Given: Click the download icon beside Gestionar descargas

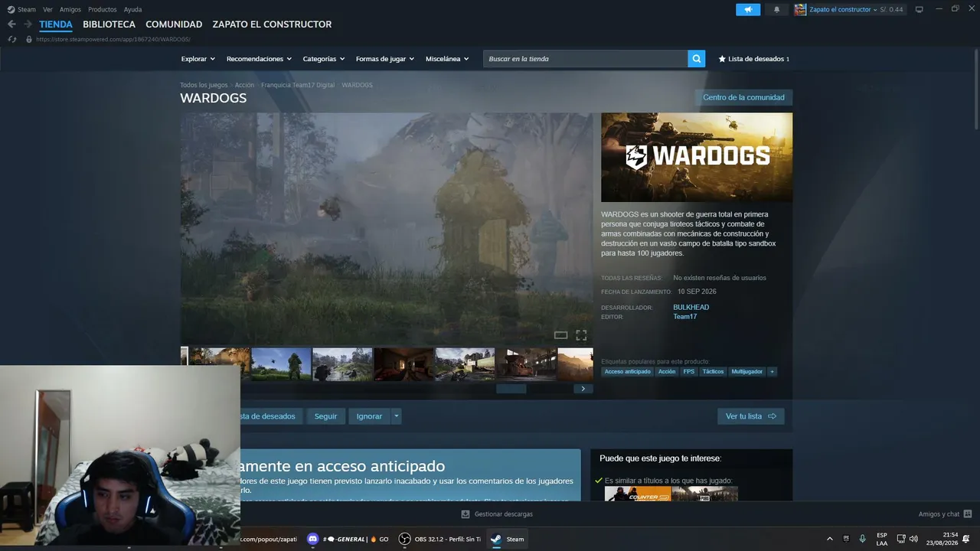Looking at the screenshot, I should pos(465,514).
